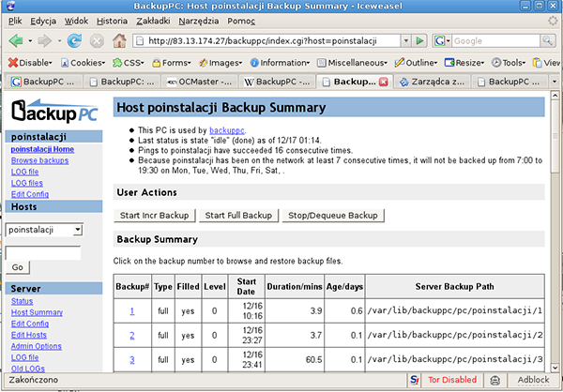Click the Google search magnifier icon
This screenshot has width=563, height=392.
[x=547, y=41]
